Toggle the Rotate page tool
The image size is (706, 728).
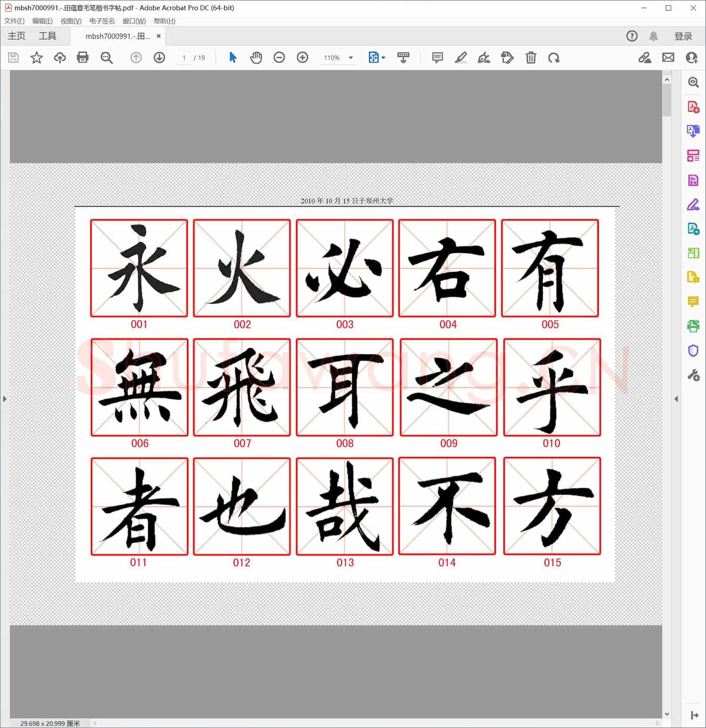(x=554, y=57)
